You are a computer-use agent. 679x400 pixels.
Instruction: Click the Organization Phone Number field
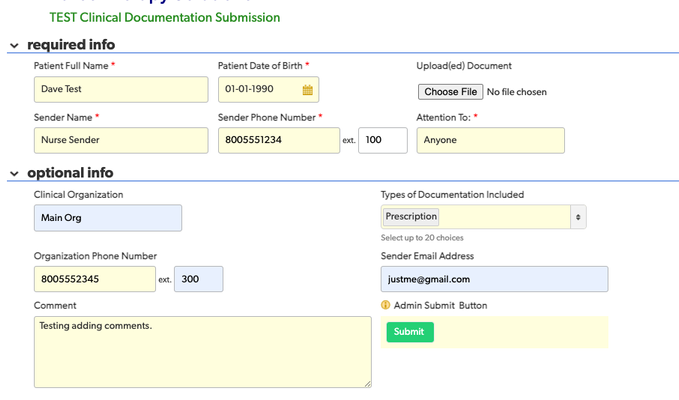coord(95,279)
